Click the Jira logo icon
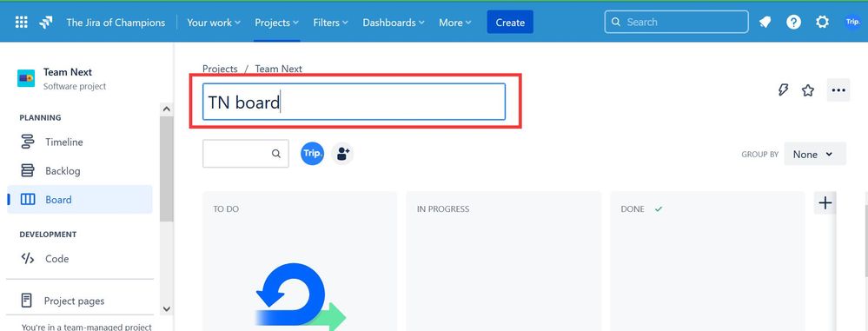This screenshot has height=331, width=868. [x=46, y=23]
